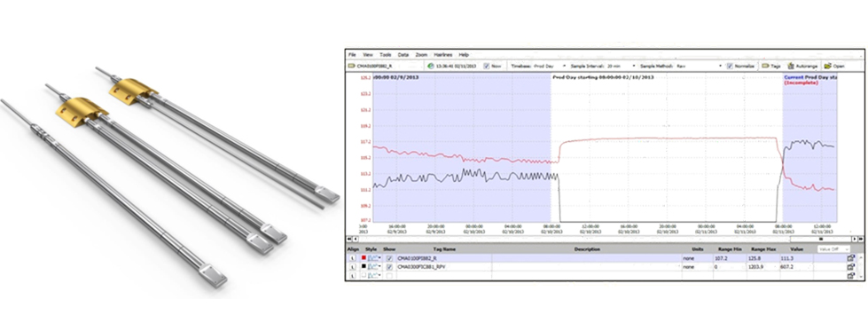The image size is (868, 331).
Task: Click the Open folder icon
Action: tap(827, 66)
